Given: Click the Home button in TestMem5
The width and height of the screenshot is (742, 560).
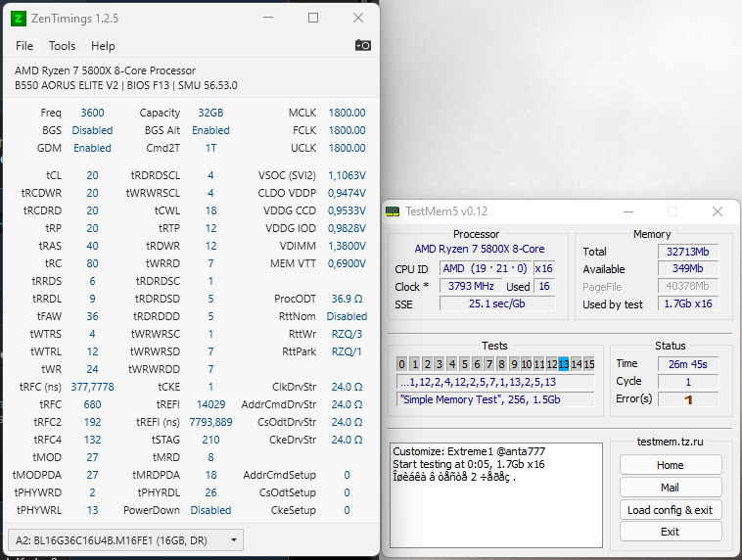Looking at the screenshot, I should [671, 465].
